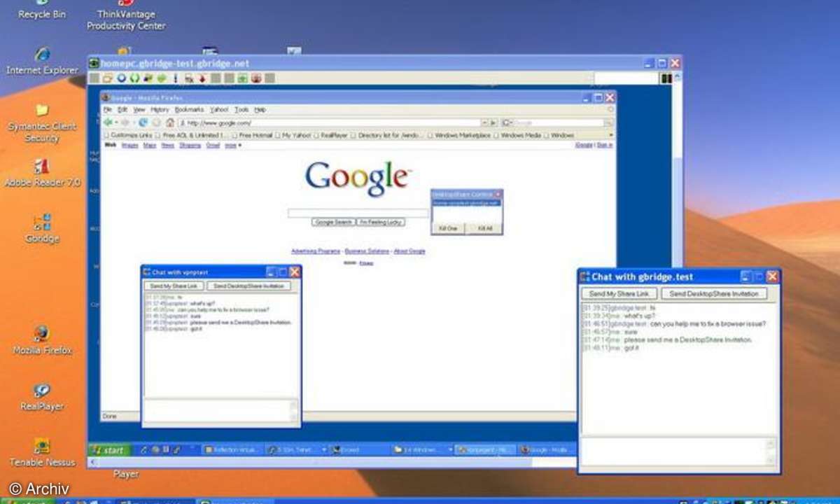Open the Firefox Tools menu
840x504 pixels.
[x=241, y=110]
